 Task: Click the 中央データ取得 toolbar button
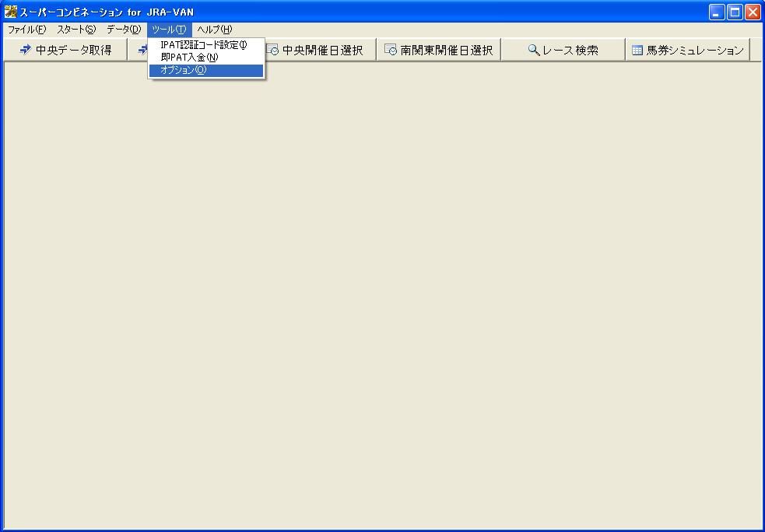(x=65, y=50)
